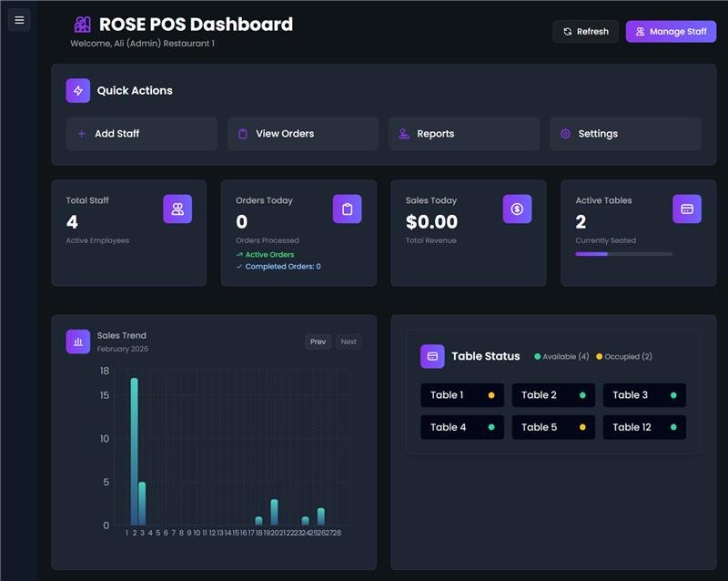Click the Active Tables card icon
This screenshot has height=581, width=728.
(x=687, y=209)
